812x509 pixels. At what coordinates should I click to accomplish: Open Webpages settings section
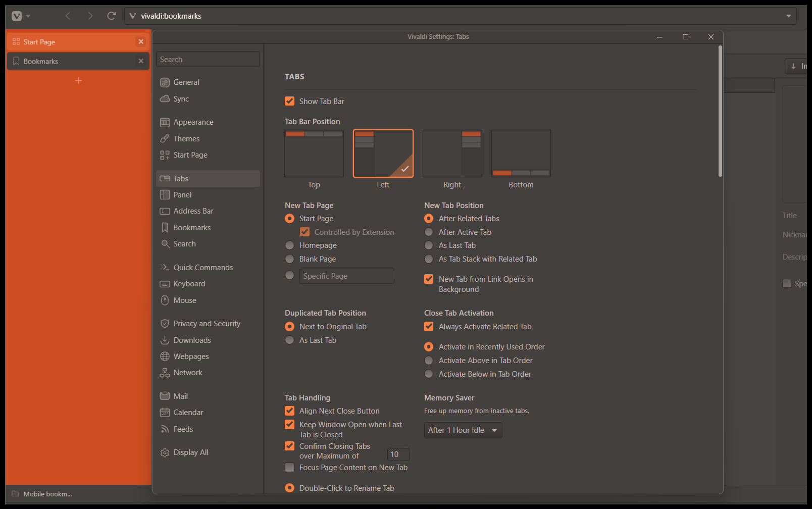click(208, 357)
